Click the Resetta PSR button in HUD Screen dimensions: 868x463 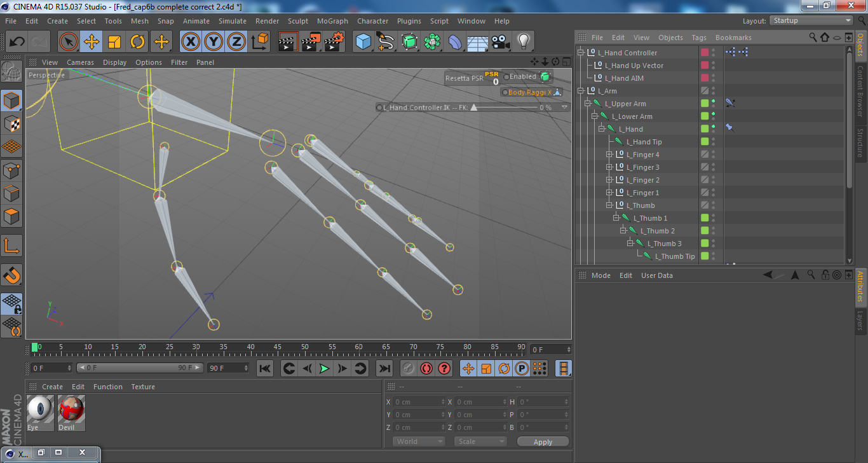pyautogui.click(x=472, y=78)
